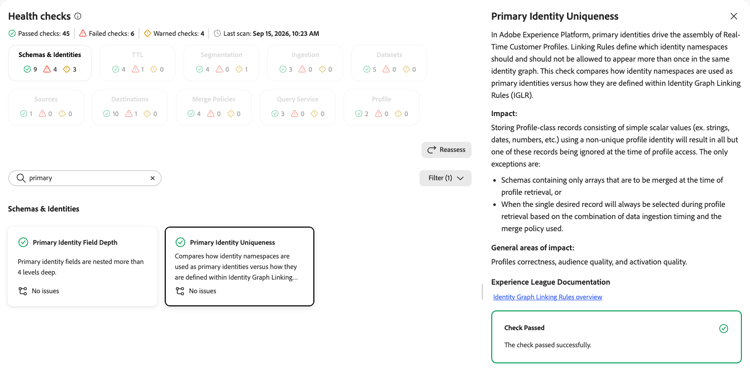Viewport: 750px width, 375px height.
Task: Open the Primary Identity Field Depth card
Action: pyautogui.click(x=82, y=266)
